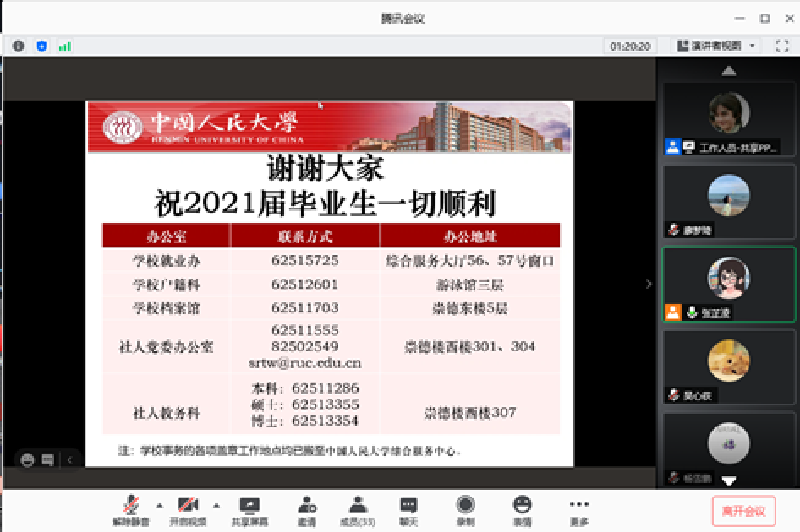Viewport: 800px width, 532px height.
Task: Expand audio options arrow beside microphone
Action: tap(158, 505)
